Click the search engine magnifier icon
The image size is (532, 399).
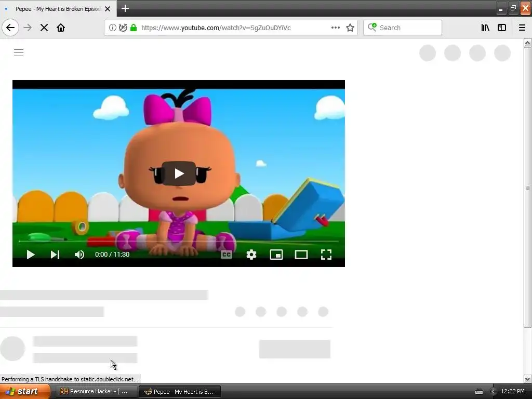(x=372, y=27)
